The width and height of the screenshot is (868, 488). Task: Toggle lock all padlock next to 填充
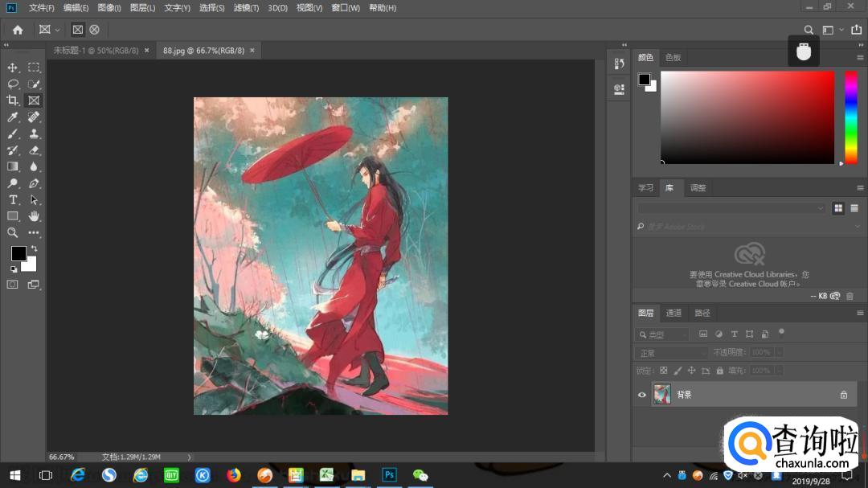tap(719, 370)
